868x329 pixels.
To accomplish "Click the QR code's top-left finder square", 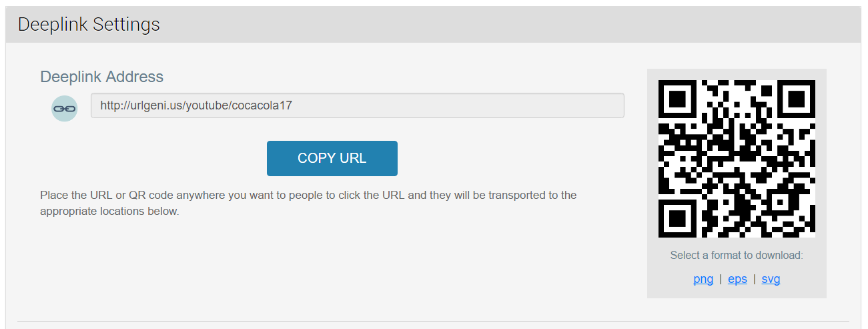I will coord(677,99).
